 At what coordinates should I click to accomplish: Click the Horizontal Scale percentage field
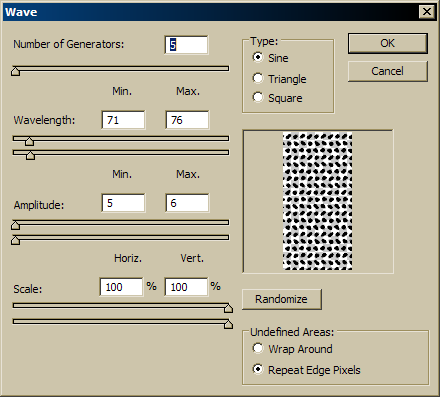click(x=121, y=287)
